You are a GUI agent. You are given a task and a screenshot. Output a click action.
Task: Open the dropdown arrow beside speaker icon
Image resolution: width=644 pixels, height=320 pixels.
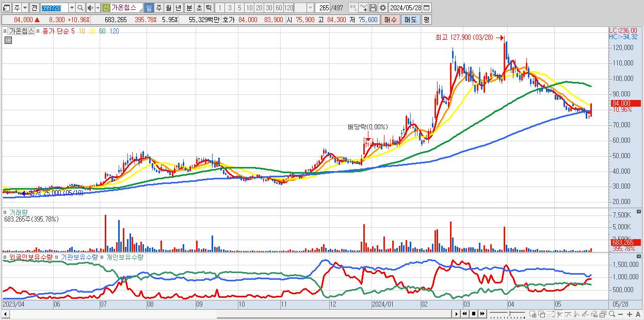(98, 8)
